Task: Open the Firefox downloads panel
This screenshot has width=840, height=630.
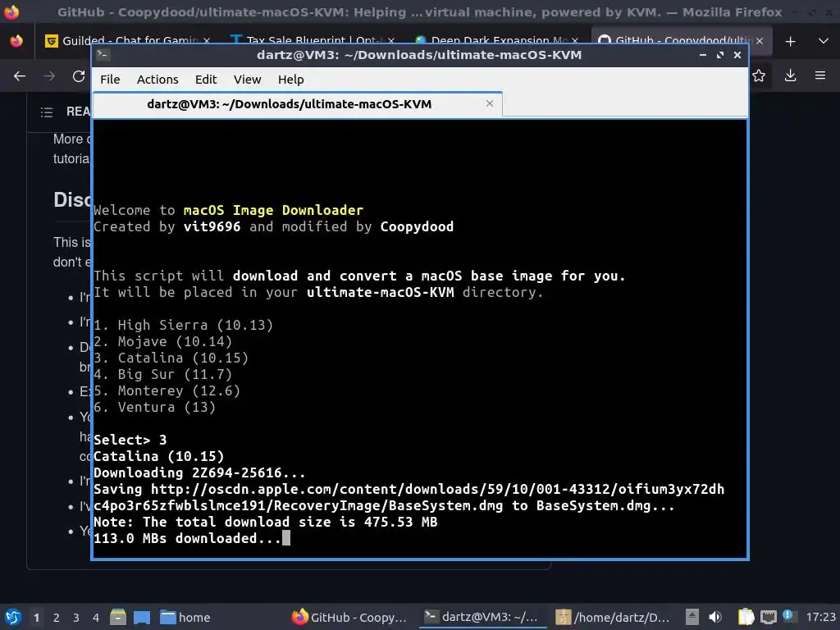Action: point(790,76)
